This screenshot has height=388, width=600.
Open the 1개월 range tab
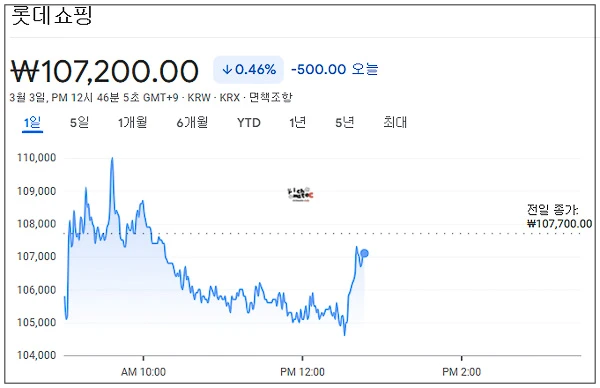132,123
